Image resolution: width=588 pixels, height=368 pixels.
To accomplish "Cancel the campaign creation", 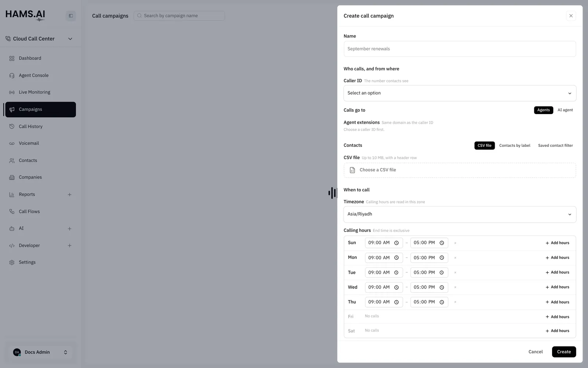I will (x=535, y=352).
